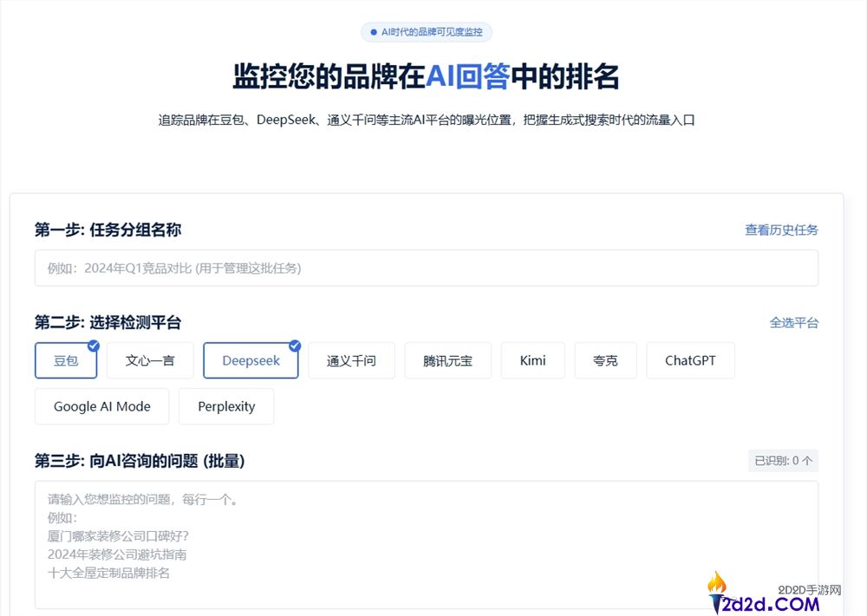This screenshot has width=867, height=616.
Task: Click into the batch questions textarea
Action: (427, 545)
